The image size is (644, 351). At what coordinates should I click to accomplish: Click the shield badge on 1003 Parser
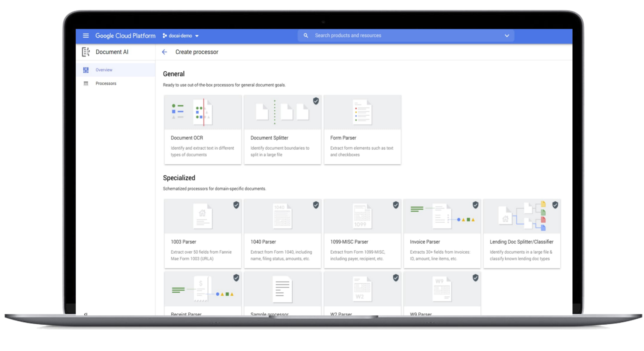coord(236,205)
